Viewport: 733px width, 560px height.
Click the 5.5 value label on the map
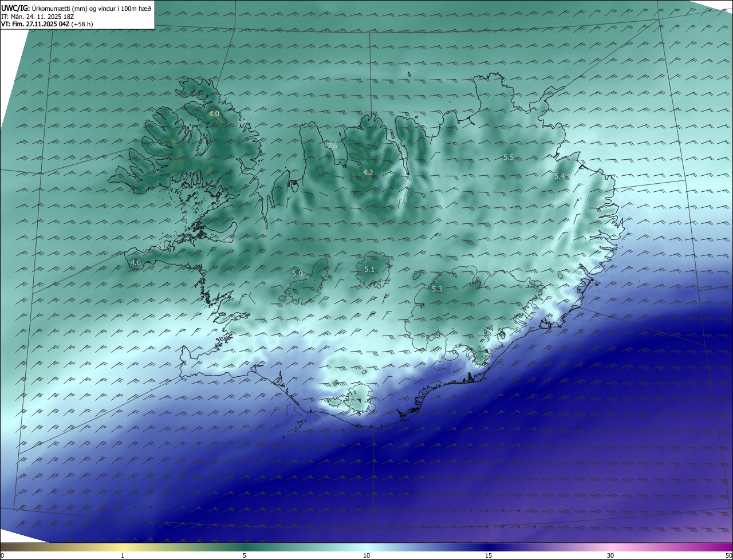point(509,157)
